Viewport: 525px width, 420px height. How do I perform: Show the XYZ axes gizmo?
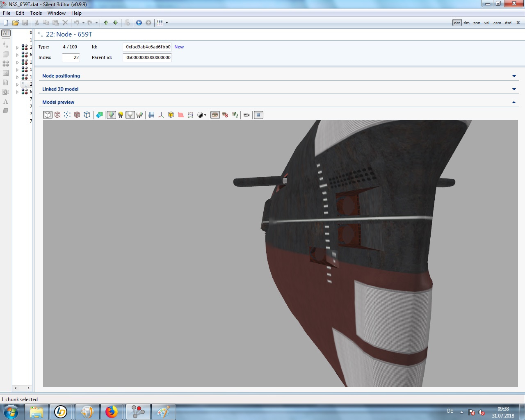click(161, 115)
